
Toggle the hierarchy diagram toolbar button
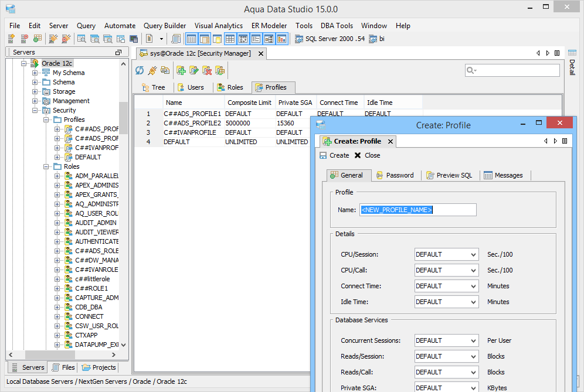coord(269,39)
